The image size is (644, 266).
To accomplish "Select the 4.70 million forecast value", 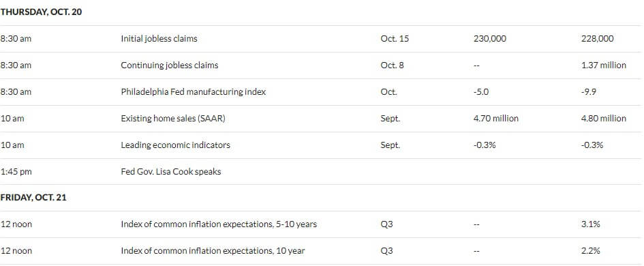I will coord(495,119).
